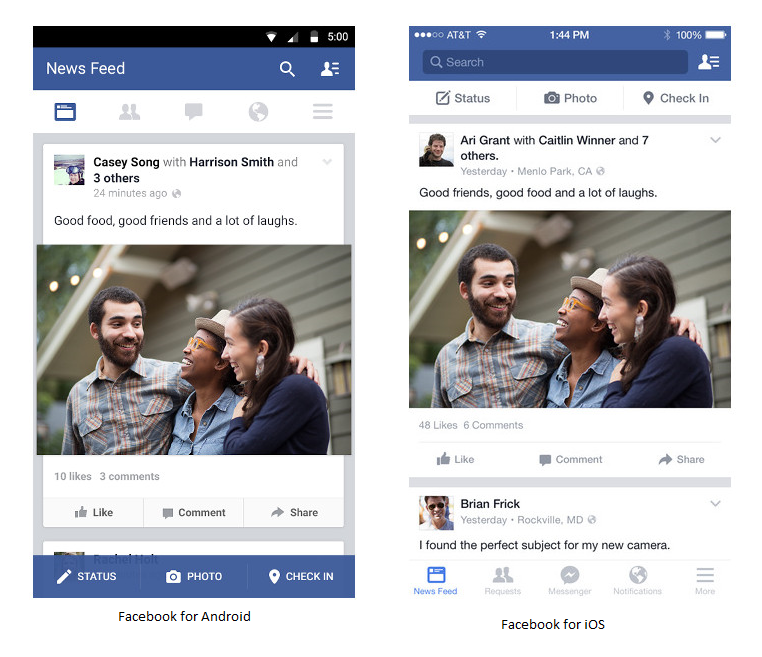Open the Android friend requests tab icon
762x657 pixels.
pos(129,112)
